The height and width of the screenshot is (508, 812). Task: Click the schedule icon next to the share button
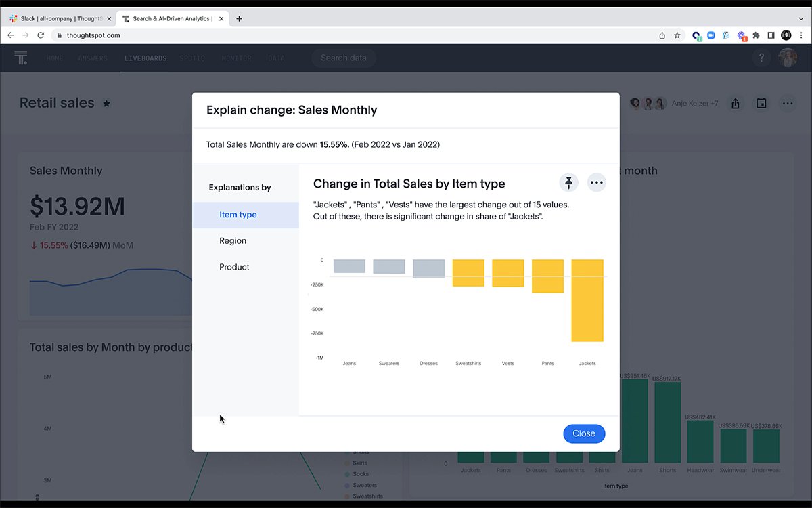pyautogui.click(x=761, y=103)
